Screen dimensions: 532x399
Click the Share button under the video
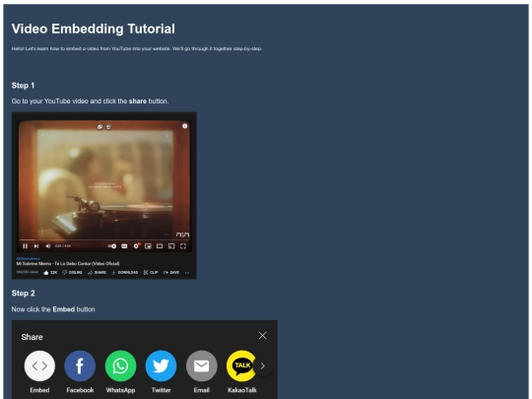(x=97, y=273)
